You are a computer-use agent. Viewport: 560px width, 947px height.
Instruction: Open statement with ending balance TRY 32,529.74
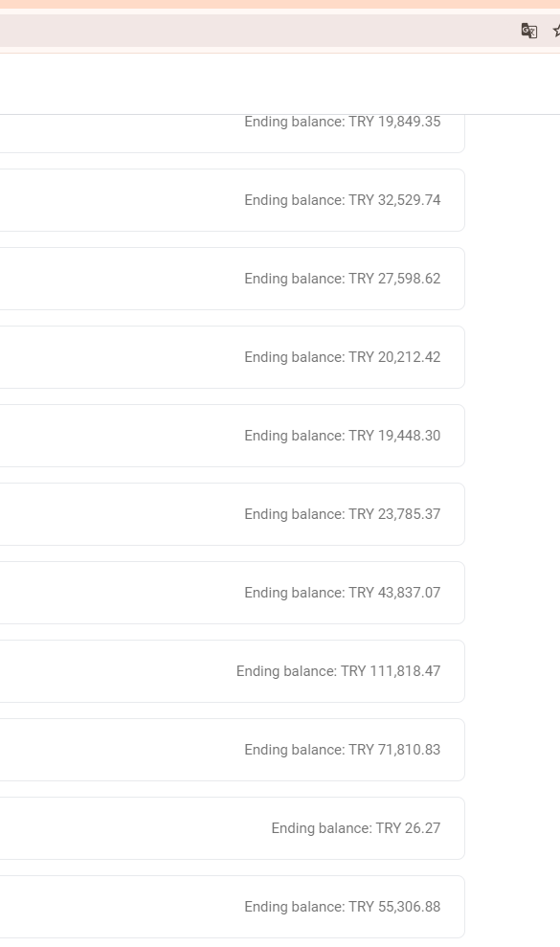[232, 200]
